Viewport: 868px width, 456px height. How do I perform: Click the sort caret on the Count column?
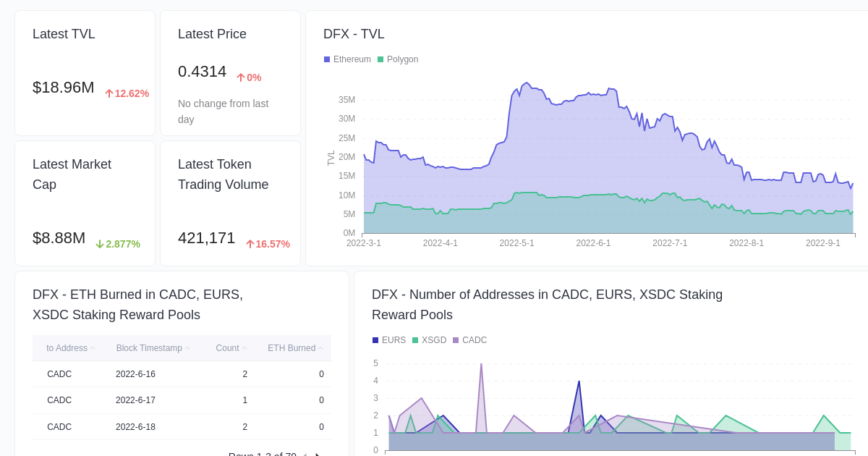[x=244, y=347]
